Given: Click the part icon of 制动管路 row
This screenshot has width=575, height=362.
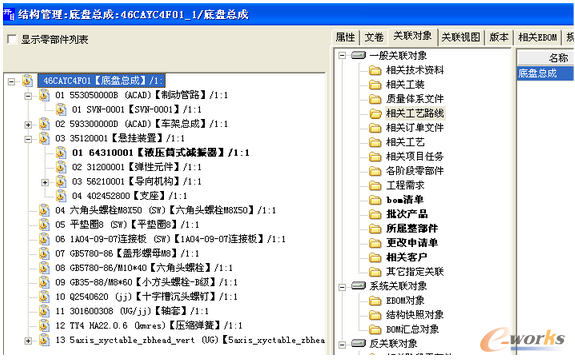Looking at the screenshot, I should pyautogui.click(x=44, y=95).
